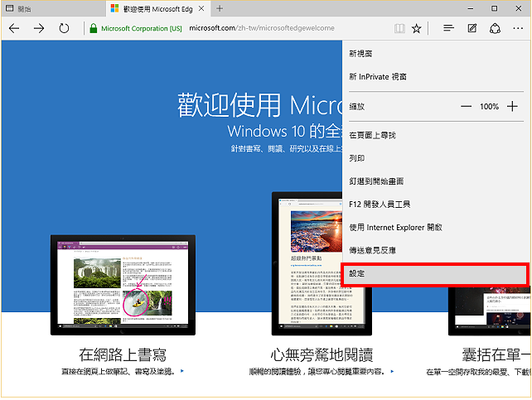The width and height of the screenshot is (532, 400).
Task: Open the 在網路上書寫 tablet image
Action: coord(123,285)
